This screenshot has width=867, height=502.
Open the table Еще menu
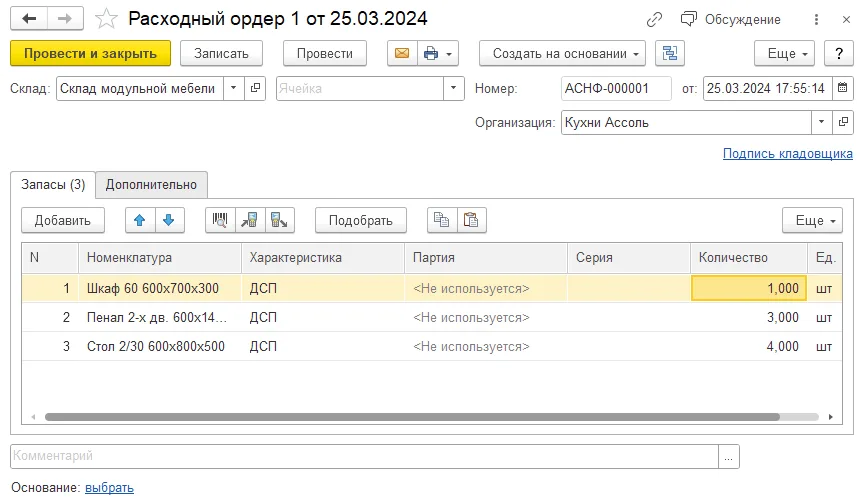pos(812,221)
